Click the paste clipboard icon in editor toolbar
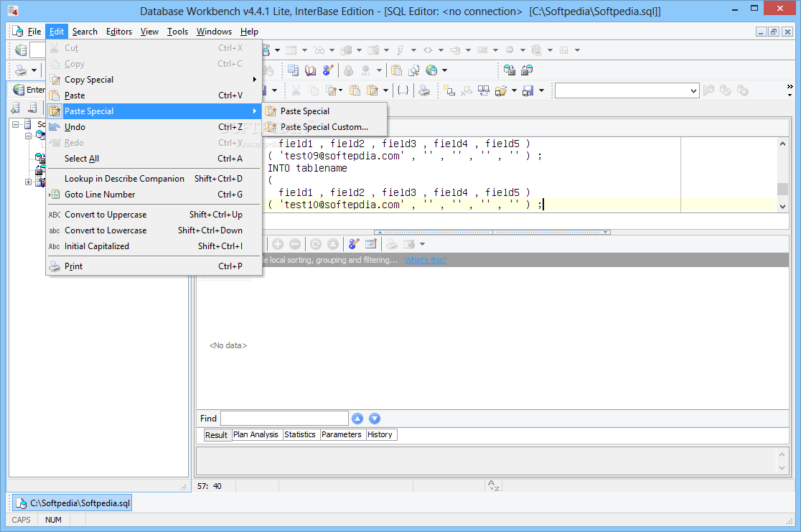The image size is (801, 532). pos(355,90)
